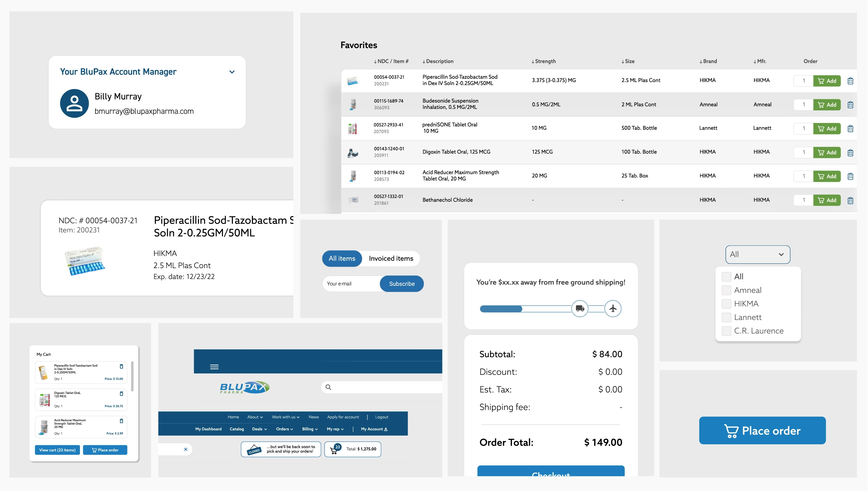Click the Subscribe button
Viewport: 868px width, 491px height.
click(402, 284)
